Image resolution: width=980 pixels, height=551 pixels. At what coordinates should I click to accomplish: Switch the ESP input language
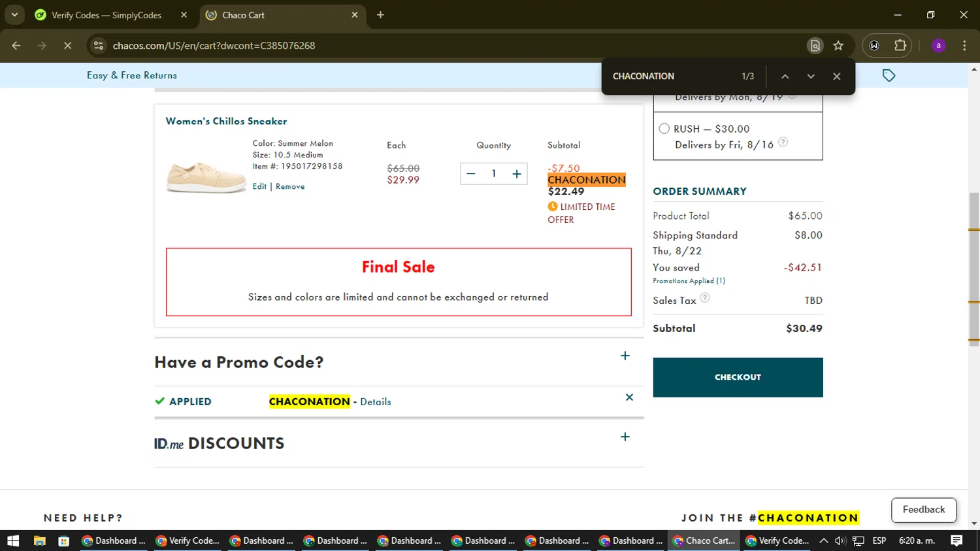[879, 541]
